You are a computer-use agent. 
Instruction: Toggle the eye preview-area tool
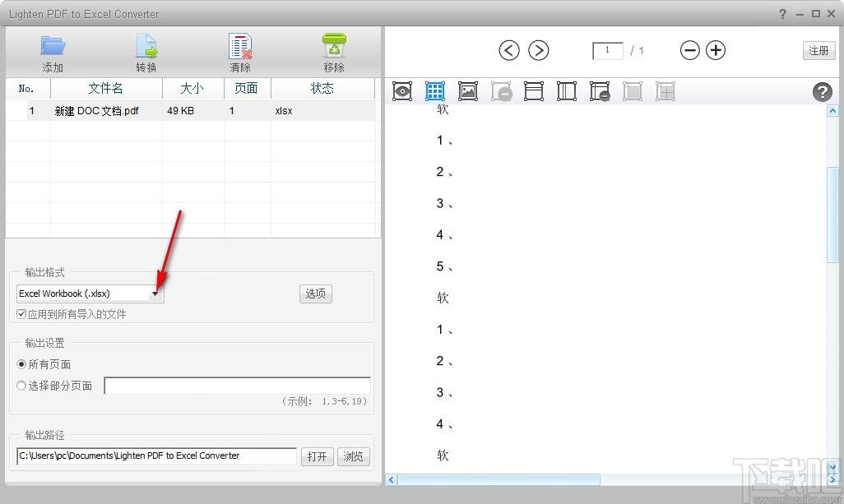[402, 91]
